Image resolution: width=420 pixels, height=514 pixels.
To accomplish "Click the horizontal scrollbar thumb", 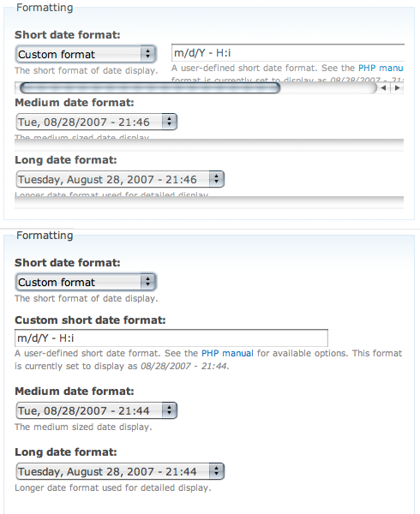I will tap(150, 88).
